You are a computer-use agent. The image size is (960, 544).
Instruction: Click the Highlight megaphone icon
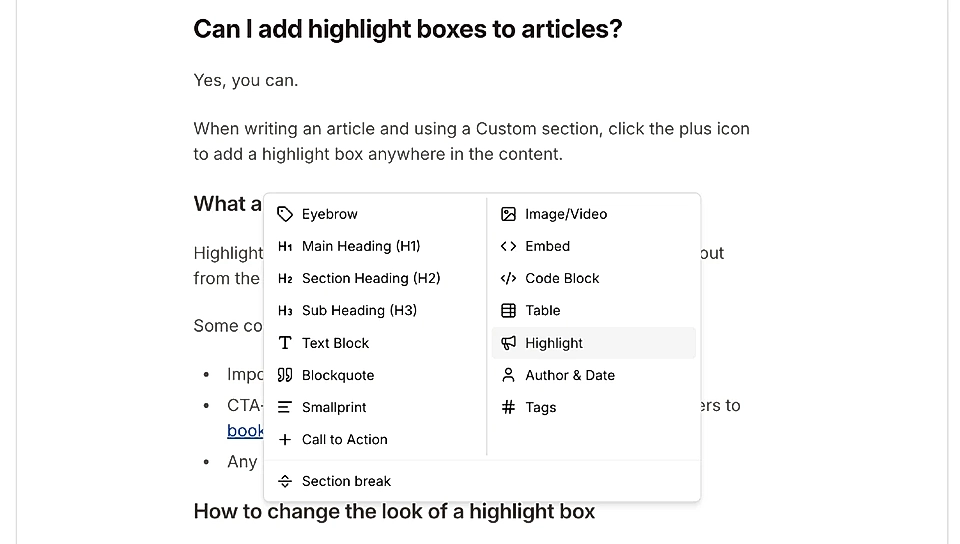(508, 343)
